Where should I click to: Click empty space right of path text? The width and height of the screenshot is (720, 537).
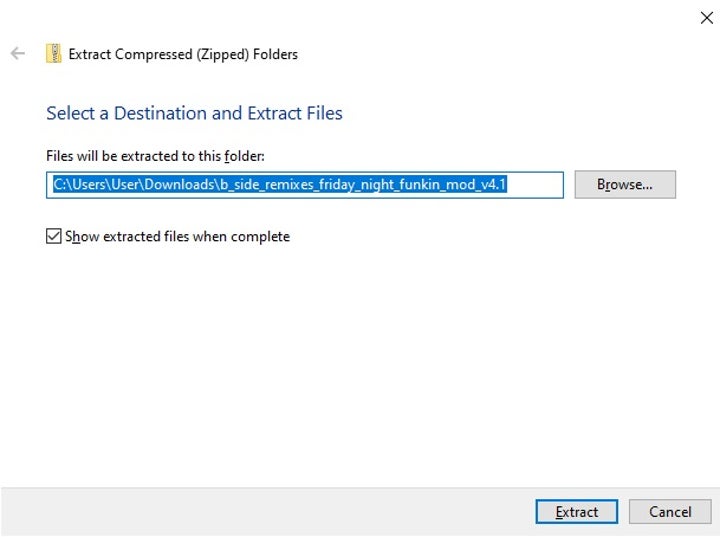point(536,185)
